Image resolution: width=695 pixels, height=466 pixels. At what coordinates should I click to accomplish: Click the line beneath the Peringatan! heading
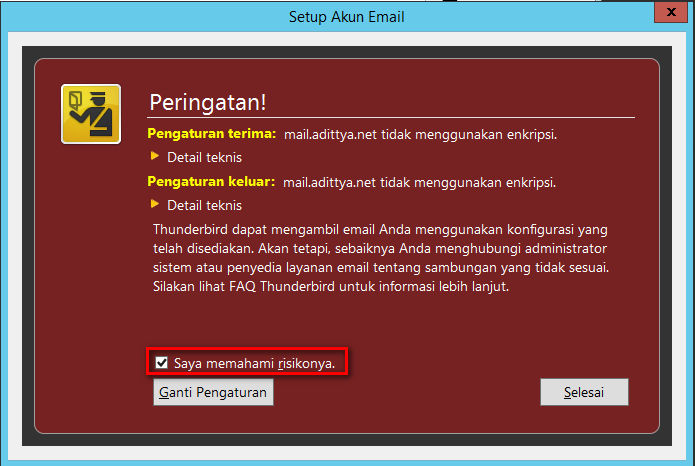[391, 118]
